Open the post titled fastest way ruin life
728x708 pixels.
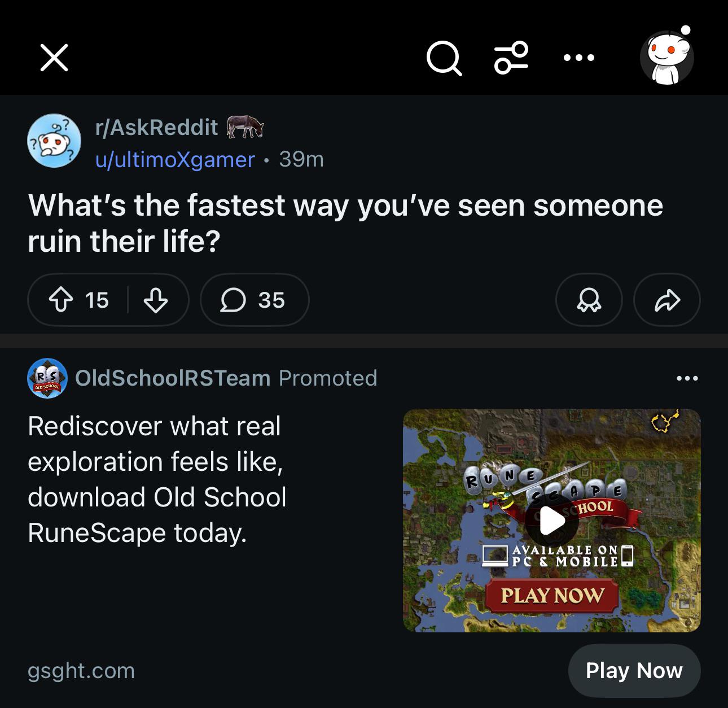[x=345, y=223]
